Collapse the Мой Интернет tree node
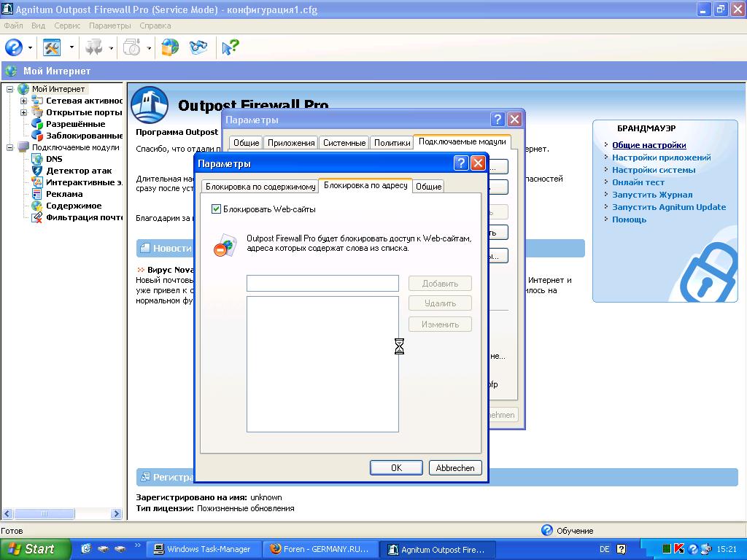This screenshot has width=747, height=560. [x=9, y=89]
